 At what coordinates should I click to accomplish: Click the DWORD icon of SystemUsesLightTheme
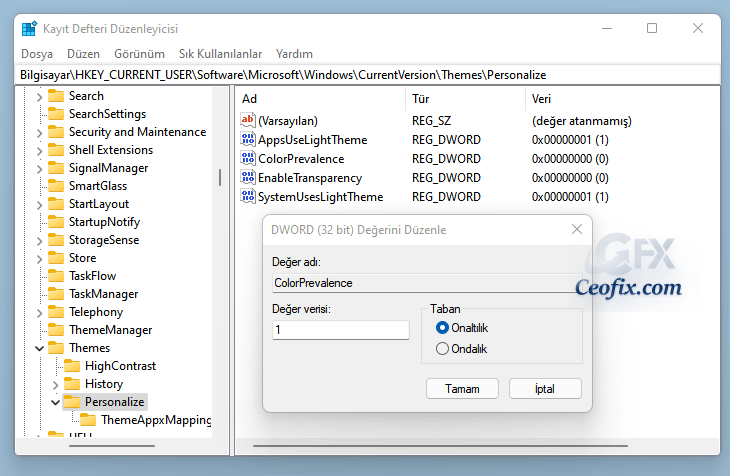248,196
